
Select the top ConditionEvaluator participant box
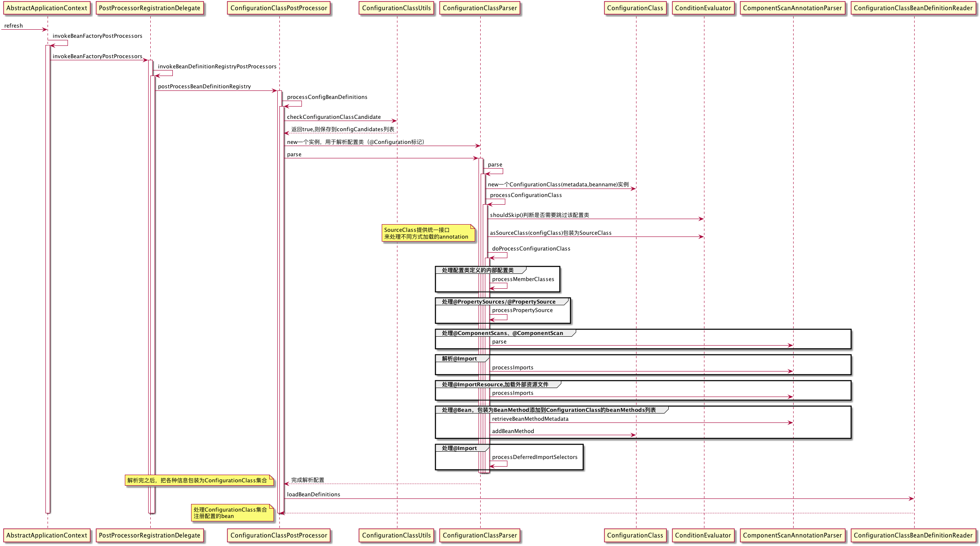tap(703, 8)
